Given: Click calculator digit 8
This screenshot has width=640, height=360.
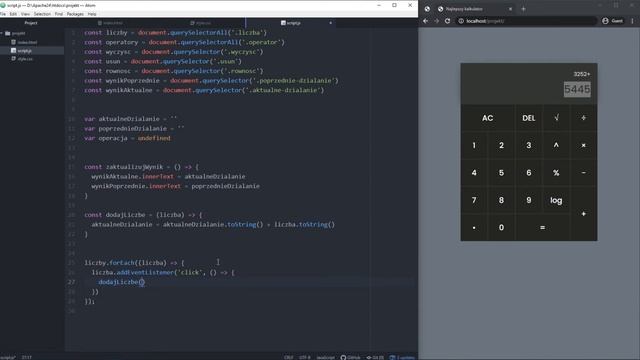Looking at the screenshot, I should pos(501,200).
